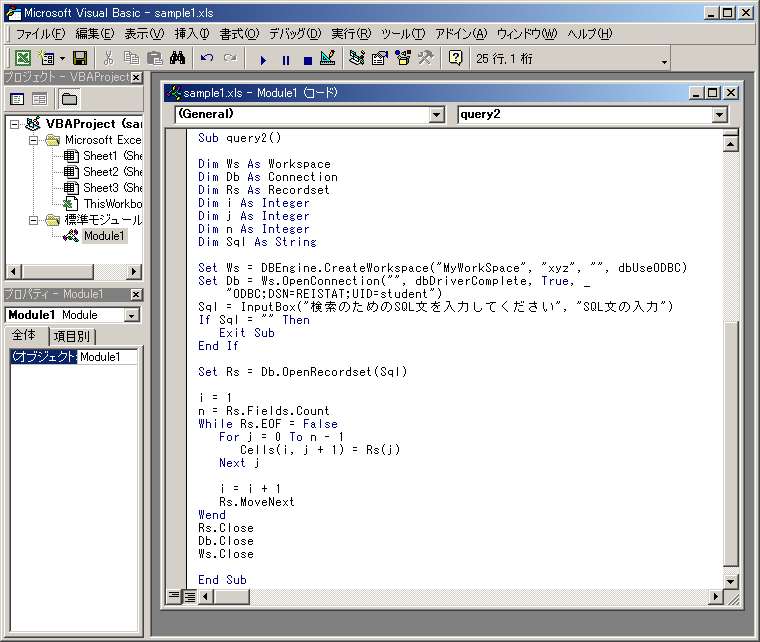
Task: Click the View Microsoft Excel toolbar icon
Action: [x=22, y=59]
